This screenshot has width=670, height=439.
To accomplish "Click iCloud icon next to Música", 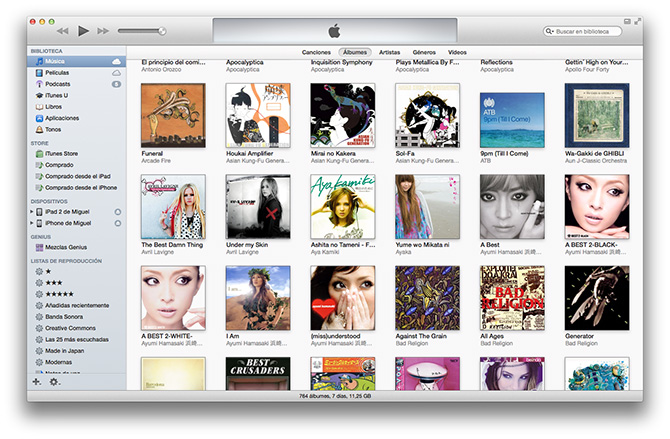I will coord(116,62).
